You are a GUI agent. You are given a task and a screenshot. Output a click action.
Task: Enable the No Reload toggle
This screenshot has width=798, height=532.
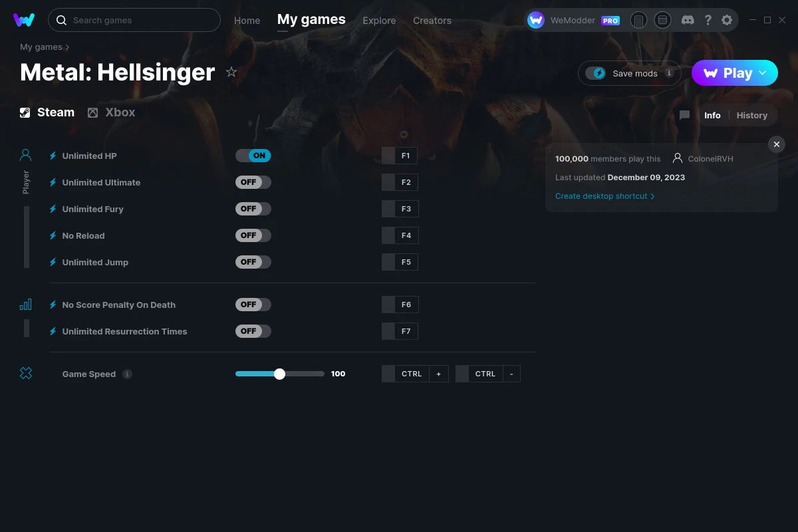[x=253, y=235]
